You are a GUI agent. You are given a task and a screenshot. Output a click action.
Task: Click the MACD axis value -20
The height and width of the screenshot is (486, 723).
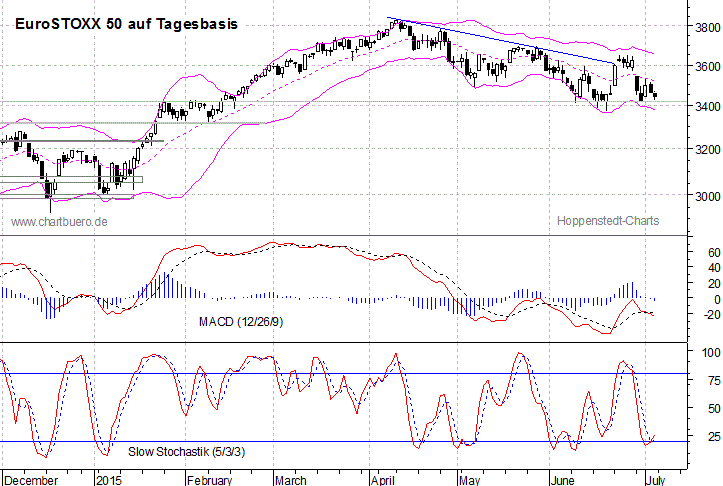pos(711,314)
